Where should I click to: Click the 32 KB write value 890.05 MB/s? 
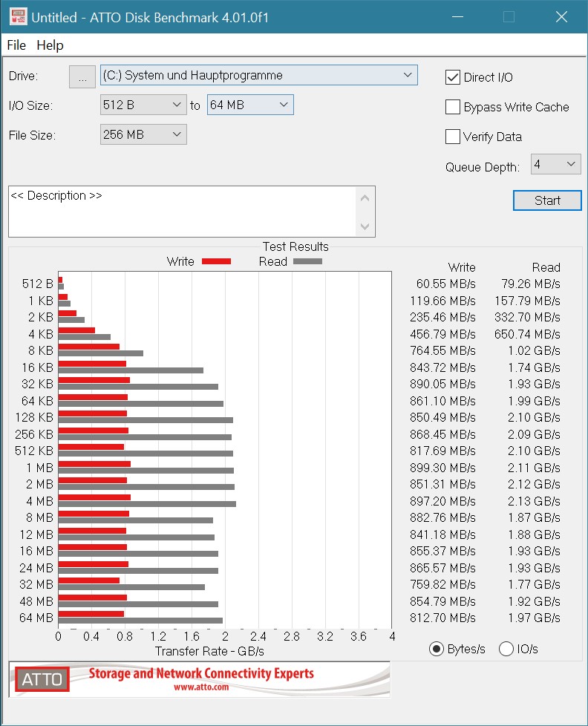[x=442, y=384]
